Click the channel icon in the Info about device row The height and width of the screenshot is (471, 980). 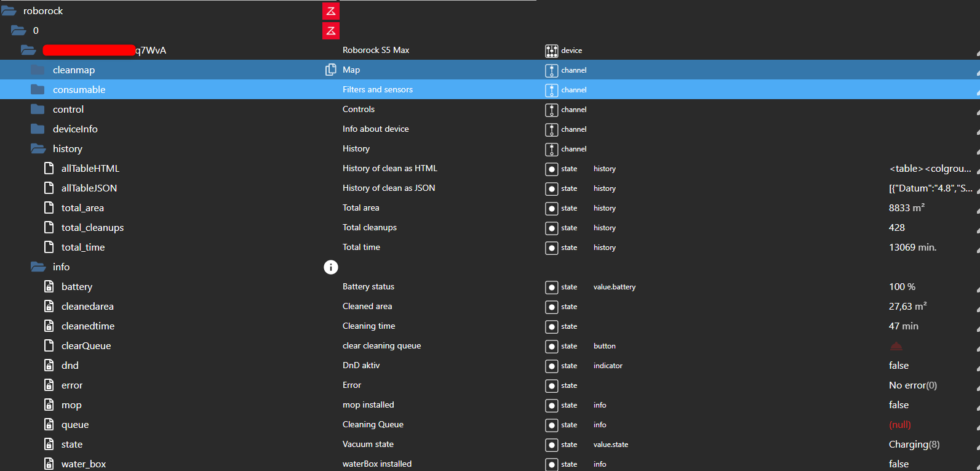pyautogui.click(x=552, y=129)
